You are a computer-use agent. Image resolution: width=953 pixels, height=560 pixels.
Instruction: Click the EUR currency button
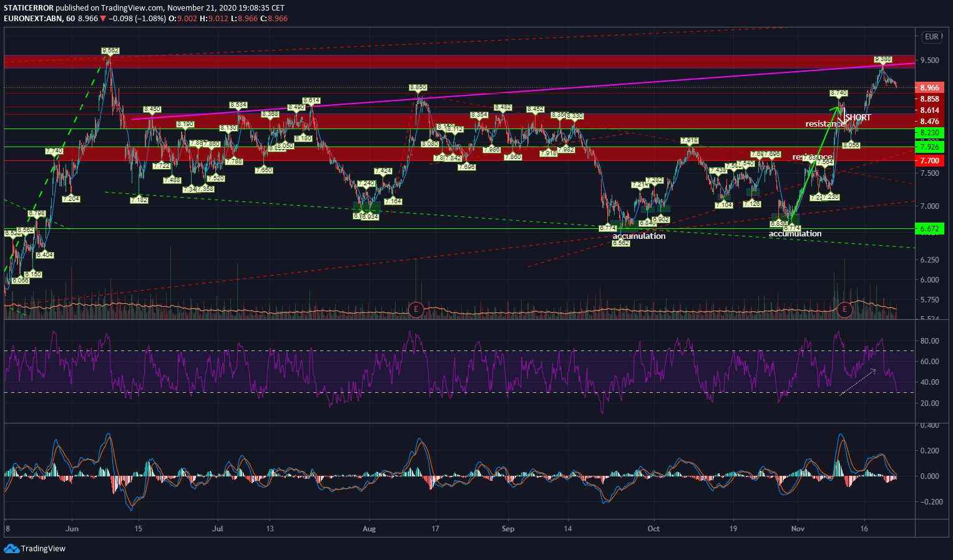[x=931, y=37]
